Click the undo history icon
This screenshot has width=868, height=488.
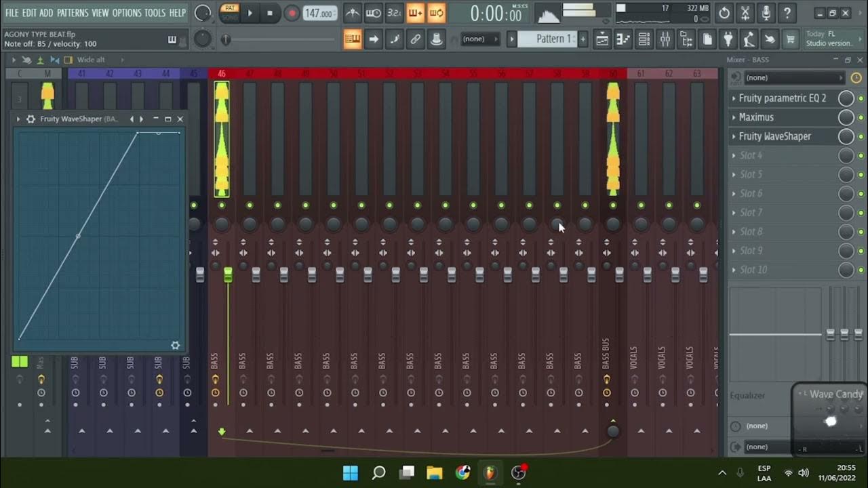tap(724, 13)
